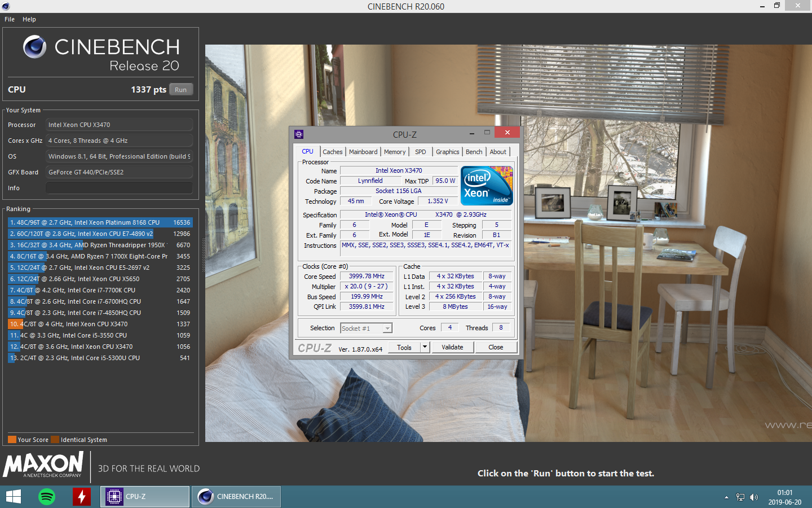Open volume tray icon
Viewport: 812px width, 508px height.
[x=754, y=497]
